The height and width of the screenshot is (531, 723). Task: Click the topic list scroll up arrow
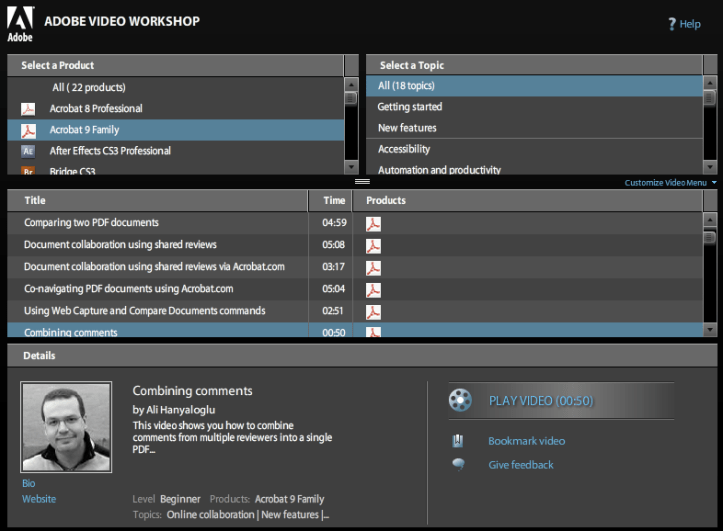(x=710, y=83)
